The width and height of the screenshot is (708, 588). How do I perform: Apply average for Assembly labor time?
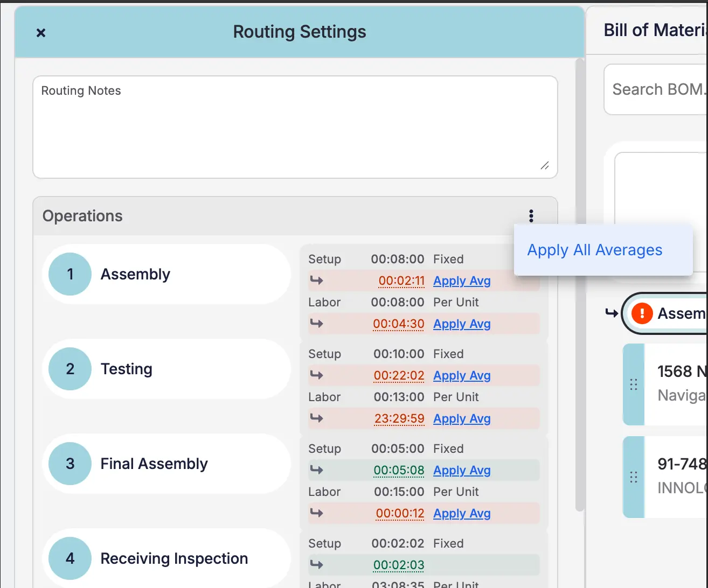462,324
